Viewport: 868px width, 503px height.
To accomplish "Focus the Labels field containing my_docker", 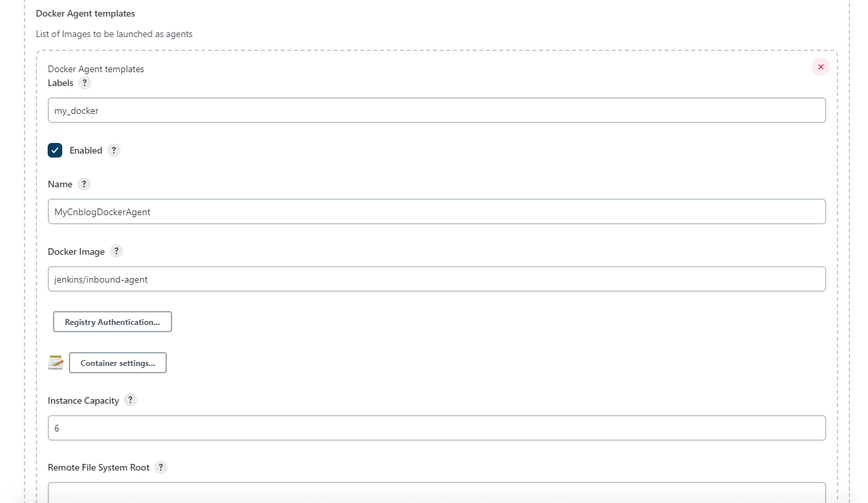I will coord(437,111).
